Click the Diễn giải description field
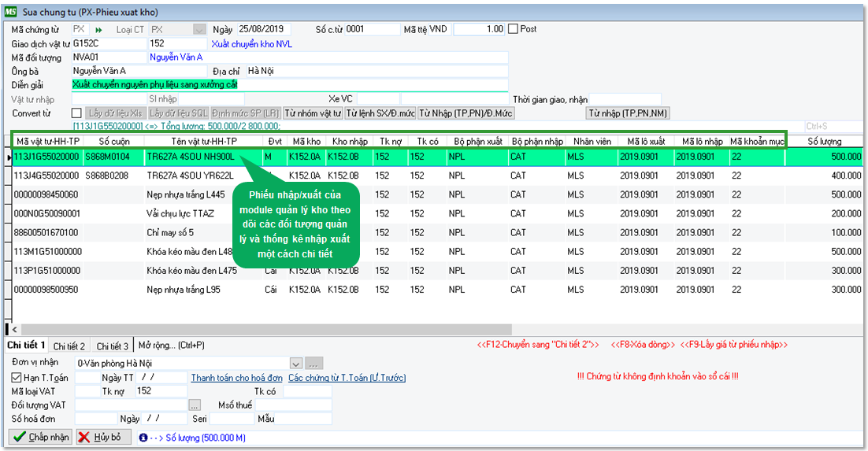Image resolution: width=868 pixels, height=451 pixels. [x=290, y=85]
